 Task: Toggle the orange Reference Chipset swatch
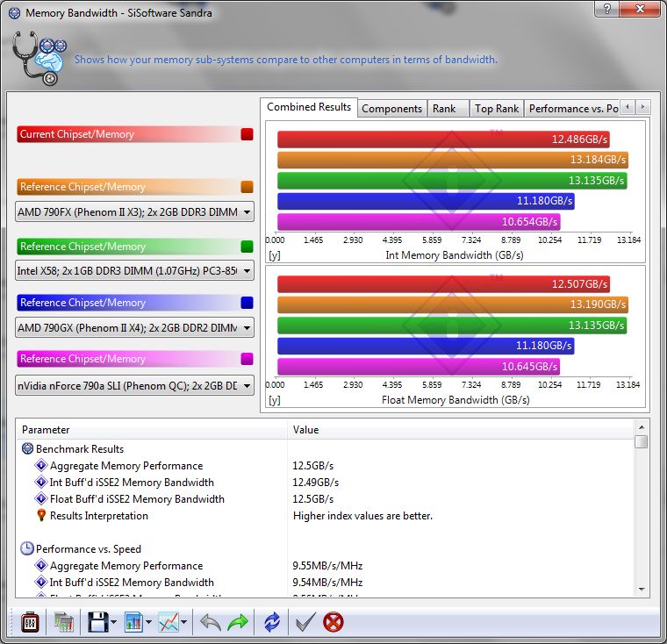(x=247, y=187)
